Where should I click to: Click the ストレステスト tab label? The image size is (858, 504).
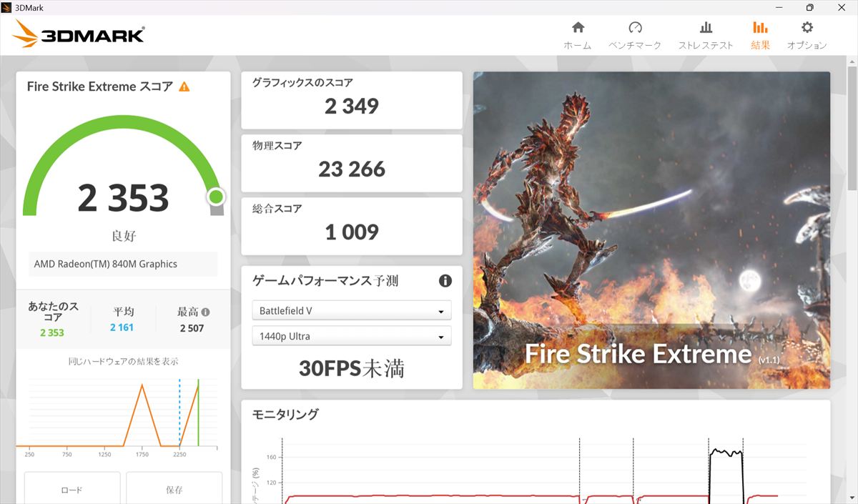click(x=706, y=46)
